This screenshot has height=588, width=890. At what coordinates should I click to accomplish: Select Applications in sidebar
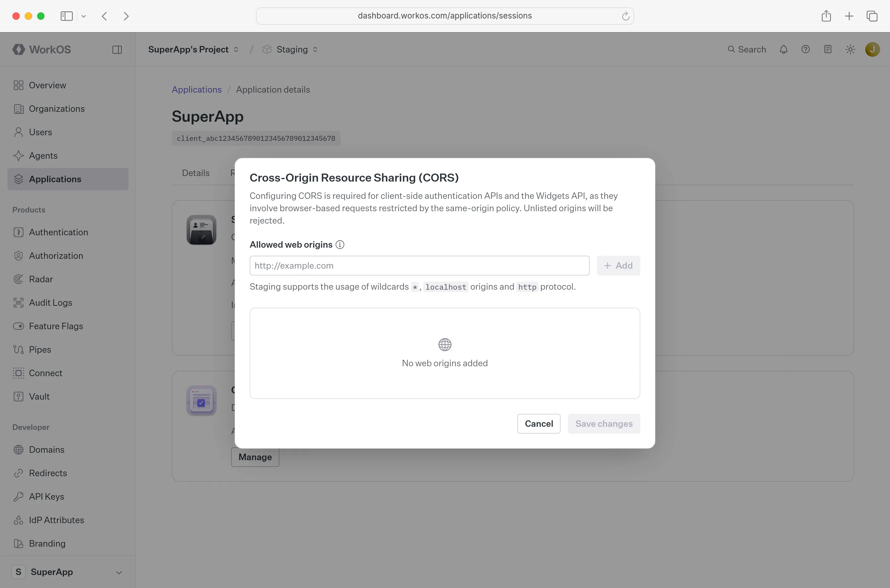click(68, 179)
